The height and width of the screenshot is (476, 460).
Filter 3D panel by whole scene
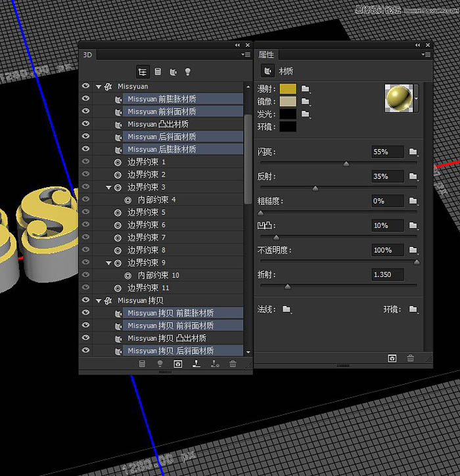click(142, 72)
